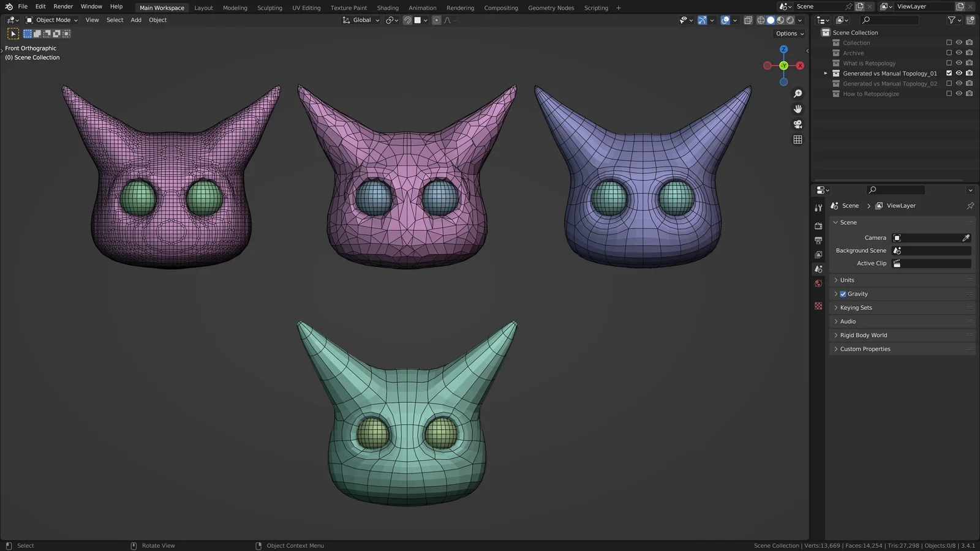Hide the How to Retopologize collection eye

pos(959,94)
